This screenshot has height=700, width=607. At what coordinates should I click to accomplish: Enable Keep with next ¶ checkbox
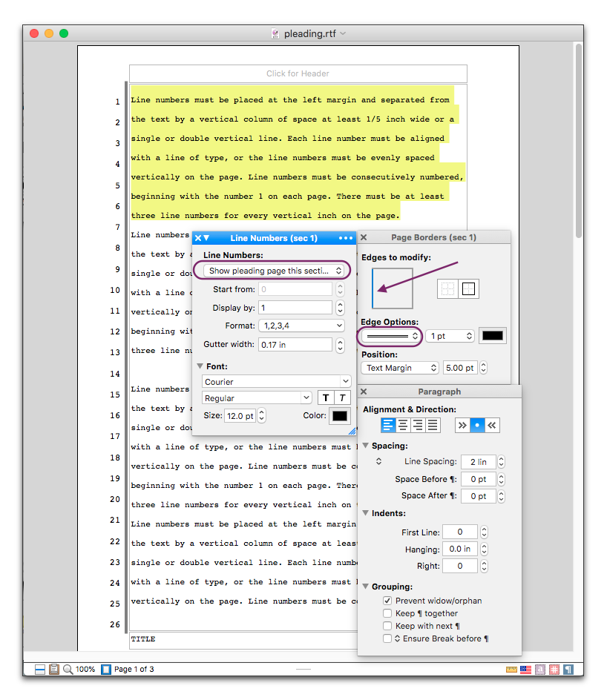[x=387, y=625]
